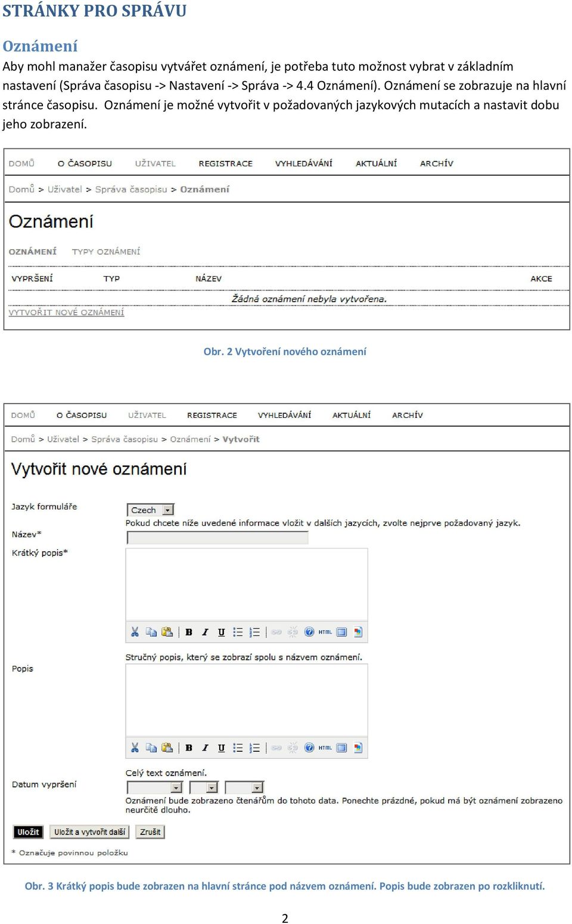
Task: Insert numbered list in the lower Popis editor
Action: (x=254, y=748)
